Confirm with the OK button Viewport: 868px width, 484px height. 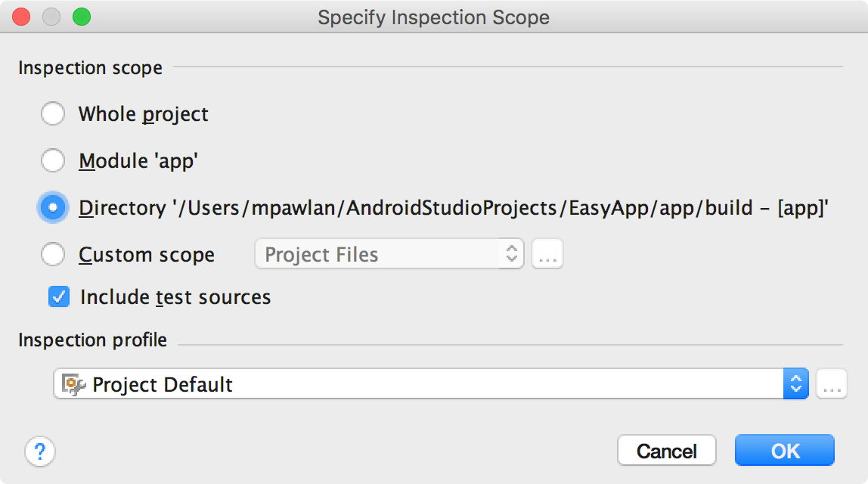(784, 451)
